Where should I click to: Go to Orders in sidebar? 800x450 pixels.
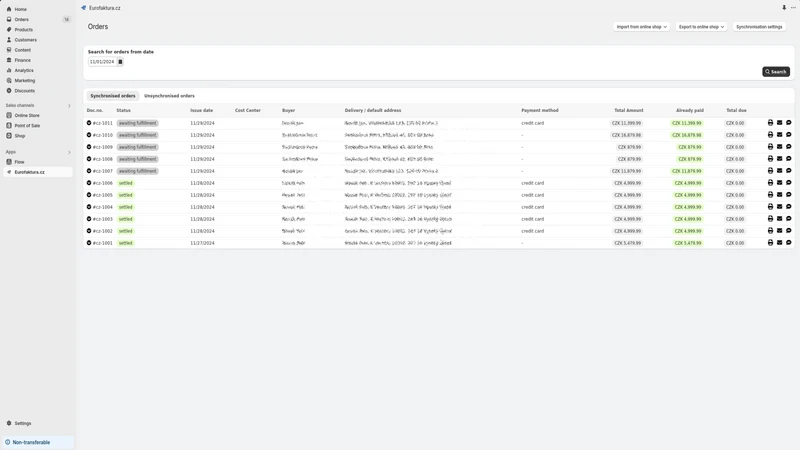(21, 19)
